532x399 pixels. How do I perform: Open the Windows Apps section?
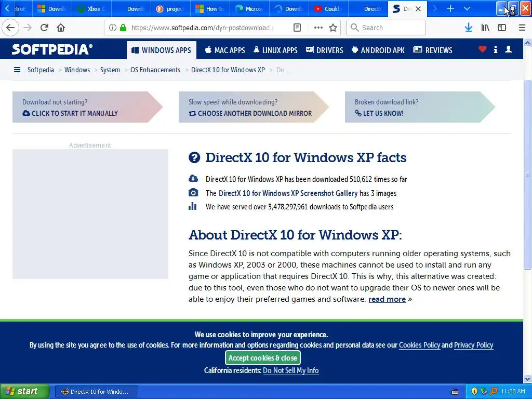pyautogui.click(x=162, y=50)
